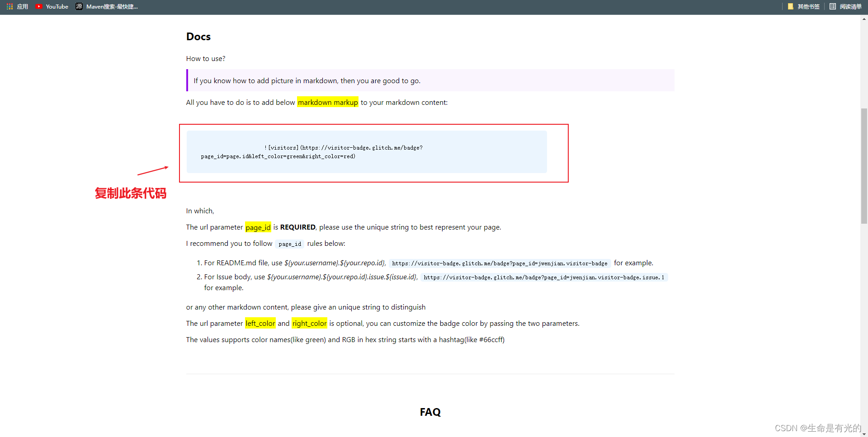Click the 'How to use?' text
The image size is (868, 437).
click(x=206, y=59)
